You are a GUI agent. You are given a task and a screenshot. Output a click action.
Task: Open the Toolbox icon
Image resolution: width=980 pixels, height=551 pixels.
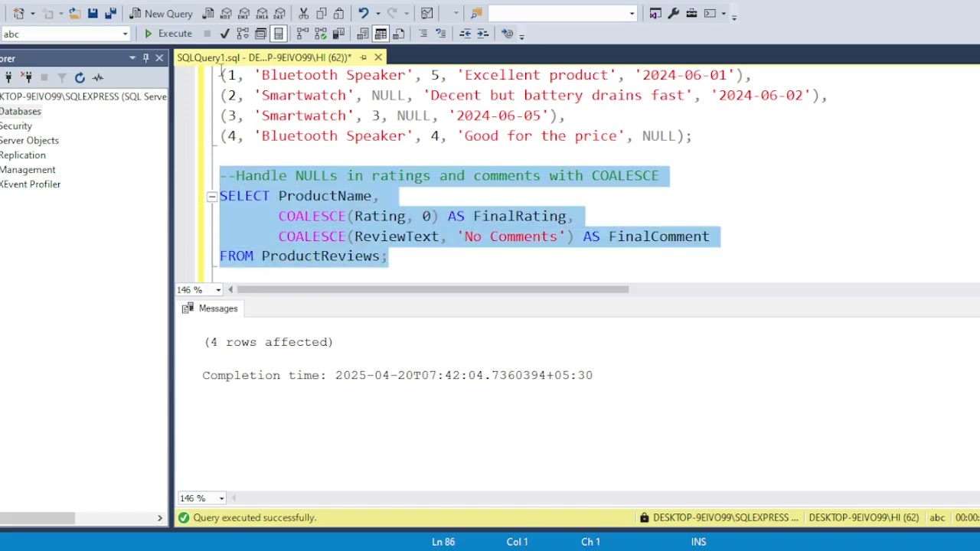(x=691, y=13)
